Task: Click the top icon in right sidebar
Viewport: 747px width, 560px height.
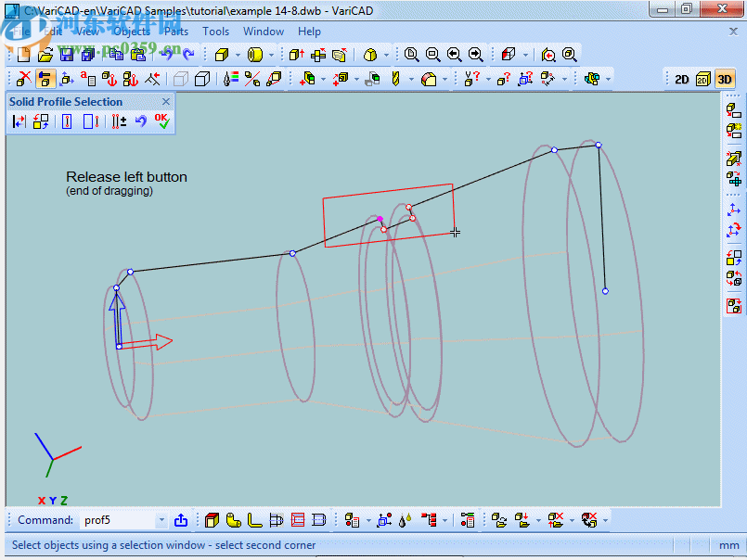Action: (x=734, y=110)
